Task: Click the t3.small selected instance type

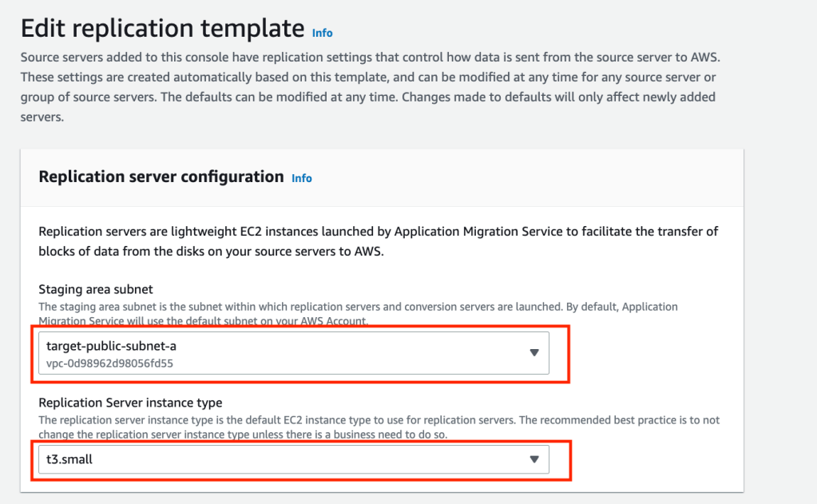Action: coord(69,458)
